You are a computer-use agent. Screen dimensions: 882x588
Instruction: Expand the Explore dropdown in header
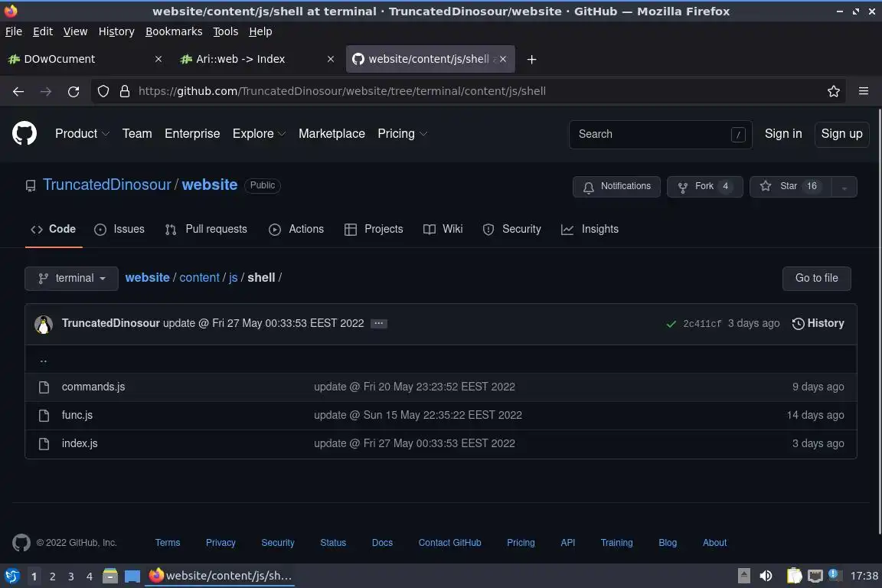260,134
